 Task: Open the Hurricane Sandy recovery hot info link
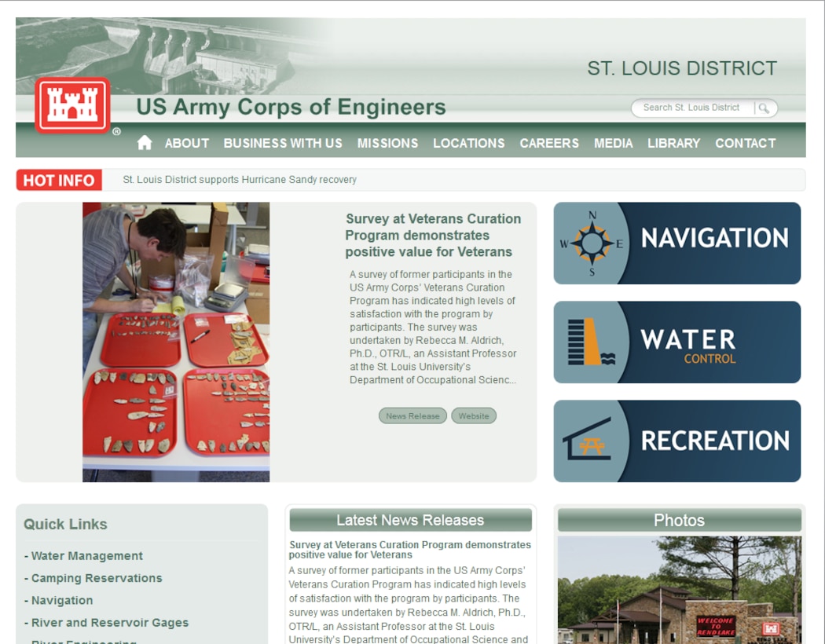click(x=240, y=180)
